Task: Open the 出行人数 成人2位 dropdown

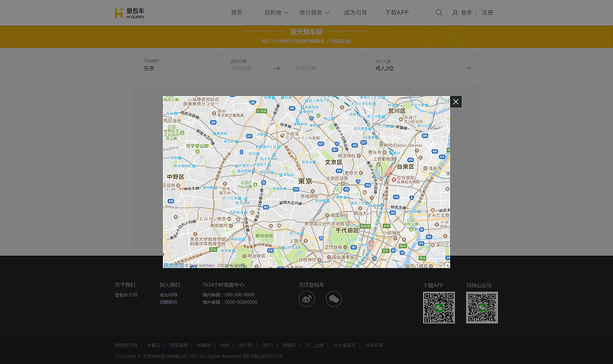Action: (x=422, y=65)
